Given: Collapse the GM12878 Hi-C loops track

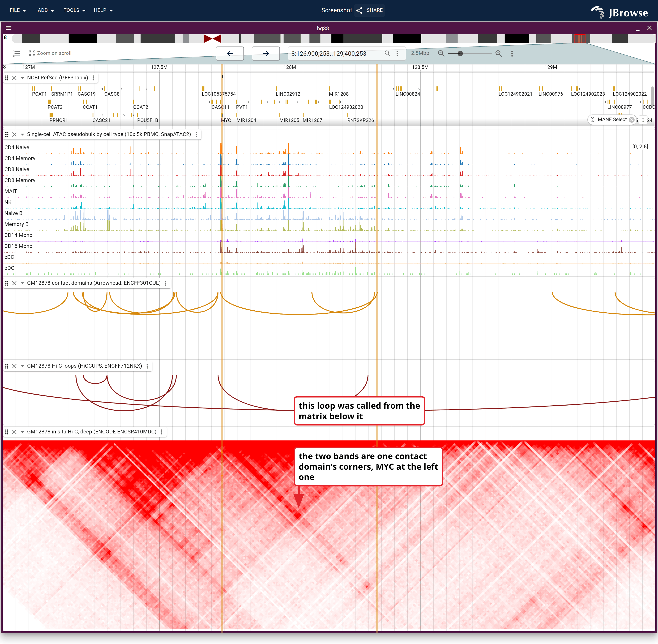Looking at the screenshot, I should (22, 366).
